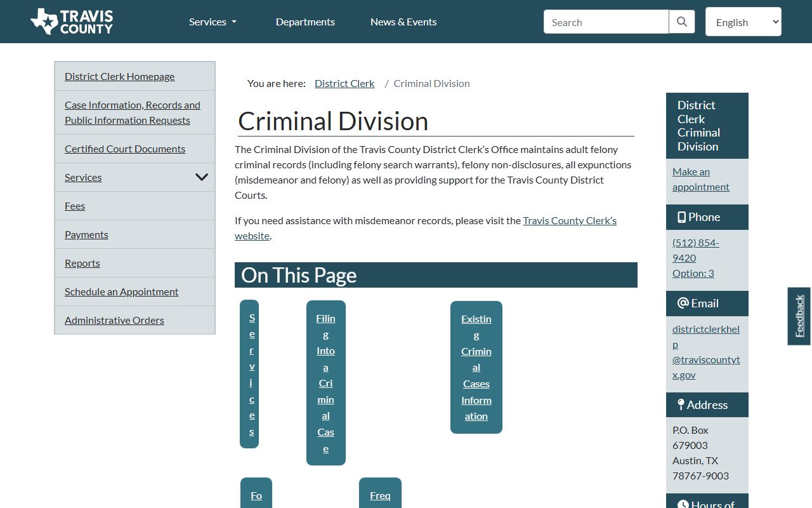Screen dimensions: 812x508
Task: Open District Clerk Homepage link
Action: click(x=119, y=76)
